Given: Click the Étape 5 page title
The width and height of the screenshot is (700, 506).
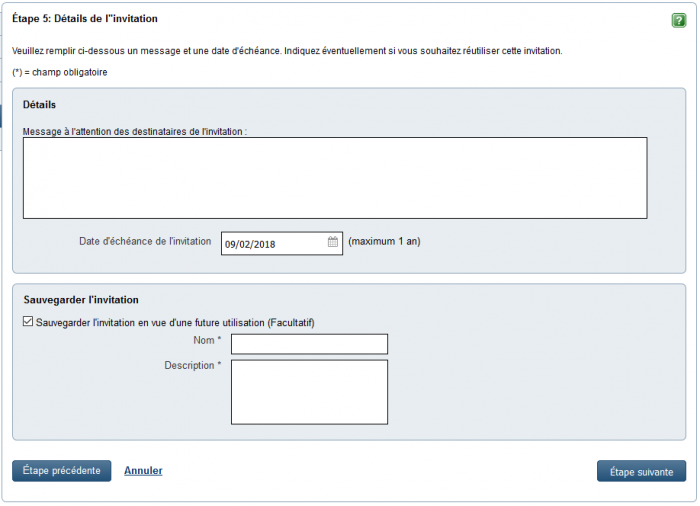Looking at the screenshot, I should (85, 19).
